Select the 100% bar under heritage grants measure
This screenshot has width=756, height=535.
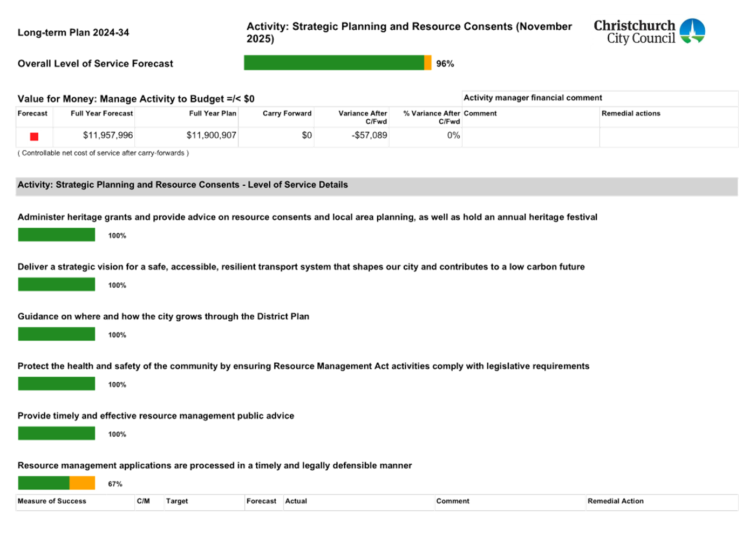[57, 234]
